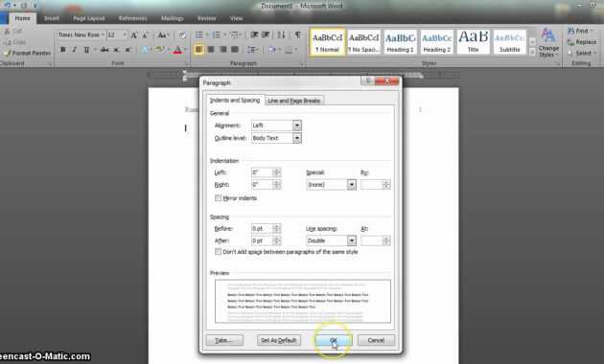Click the Spacing Before value field
The height and width of the screenshot is (364, 604).
coord(262,229)
